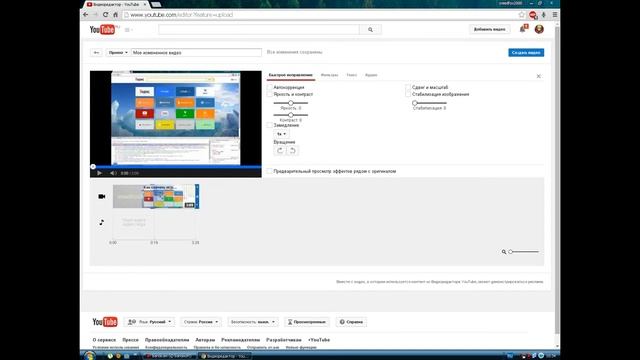640x360 pixels.
Task: Open the microphone extension icon in the browser toolbar
Action: click(x=544, y=15)
